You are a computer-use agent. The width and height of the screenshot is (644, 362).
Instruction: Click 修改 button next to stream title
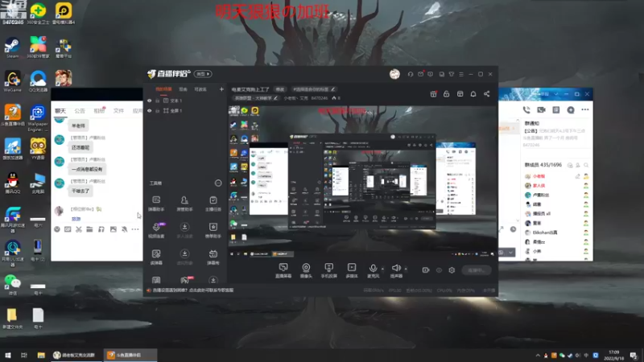point(280,89)
